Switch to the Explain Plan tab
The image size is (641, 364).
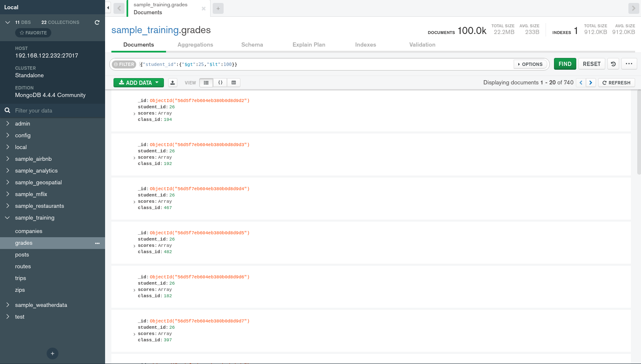309,45
